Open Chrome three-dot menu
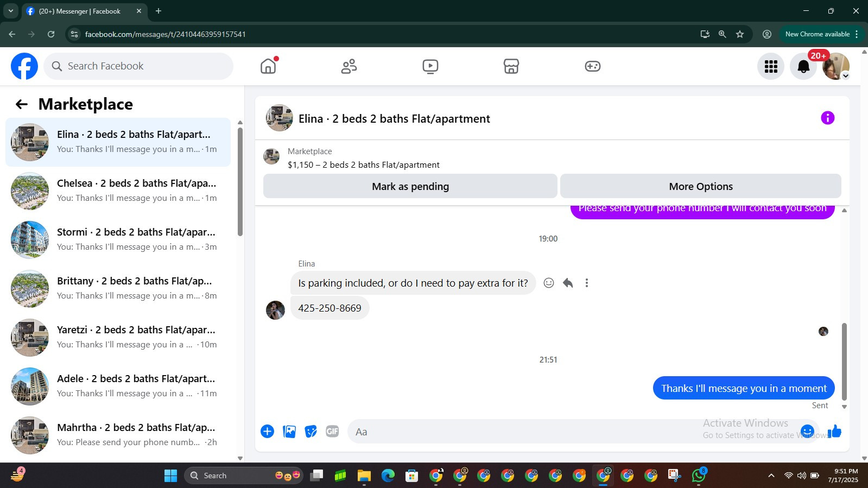The image size is (868, 488). [857, 34]
